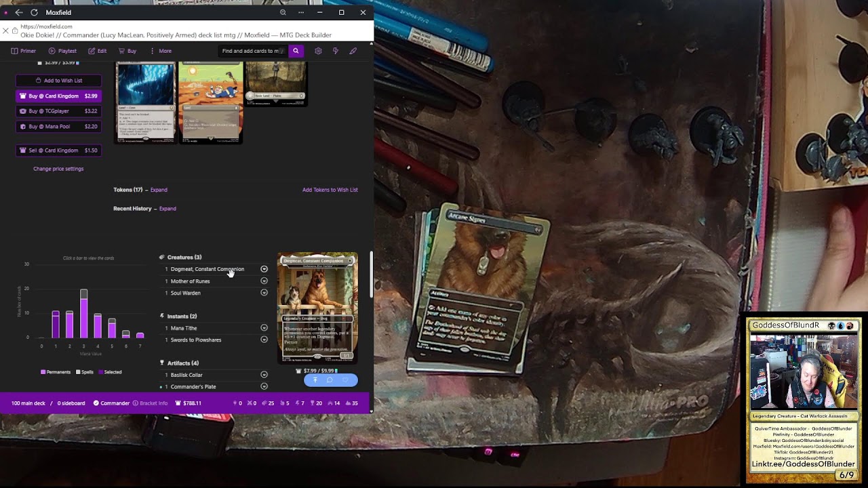868x488 pixels.
Task: Click the Artifacts (4) section header
Action: point(182,363)
